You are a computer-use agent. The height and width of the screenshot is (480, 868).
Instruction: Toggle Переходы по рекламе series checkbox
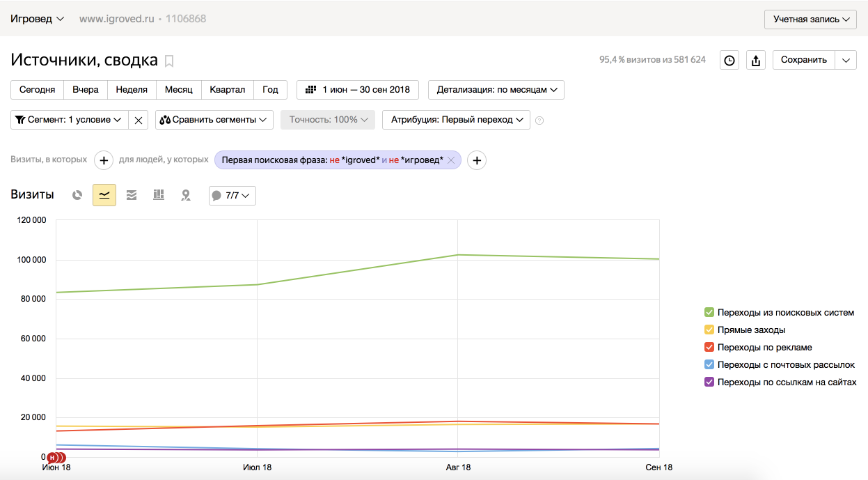pyautogui.click(x=709, y=347)
